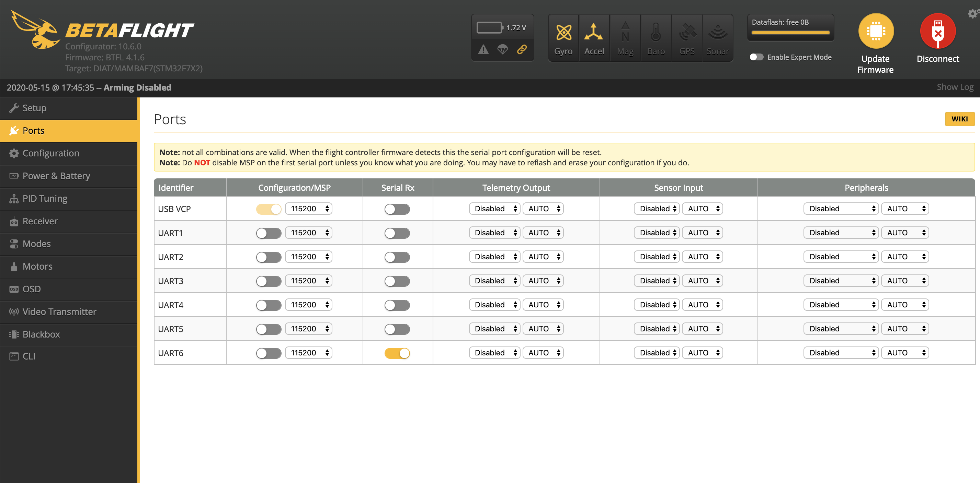This screenshot has height=483, width=980.
Task: Enable MSP on UART1
Action: [269, 233]
